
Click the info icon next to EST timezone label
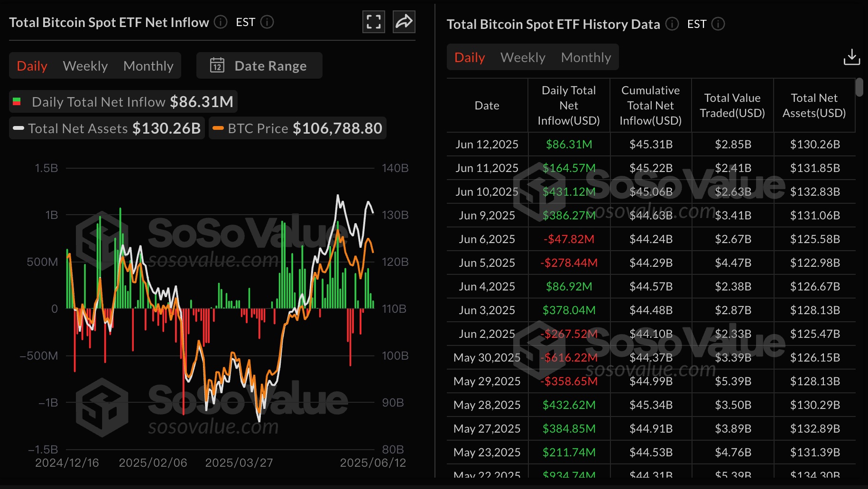click(267, 22)
